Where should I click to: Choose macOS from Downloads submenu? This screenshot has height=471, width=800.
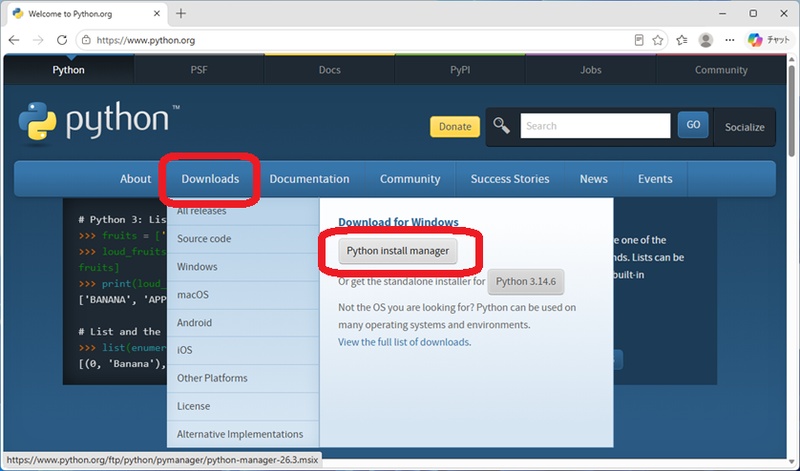(243, 295)
